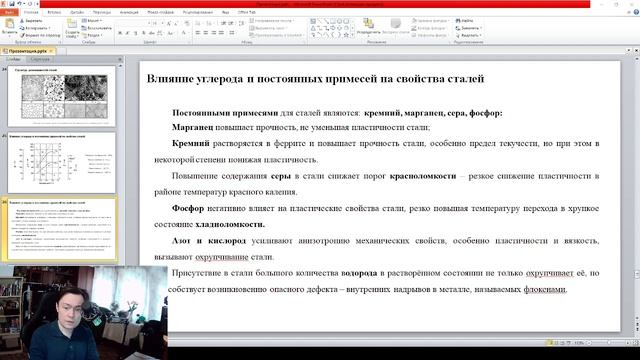This screenshot has width=640, height=360.
Task: Close the slides thumbnail pane
Action: tap(120, 59)
